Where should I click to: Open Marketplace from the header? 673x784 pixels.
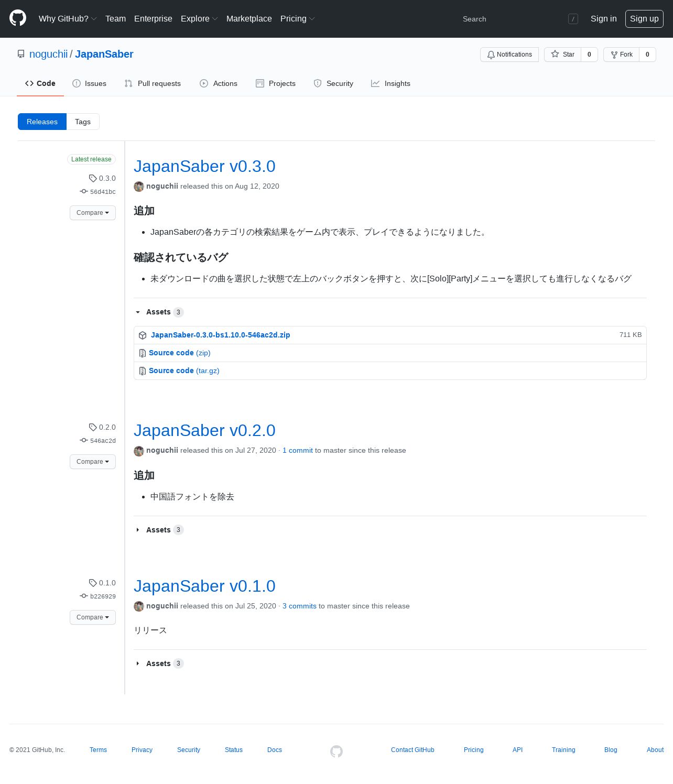point(249,18)
